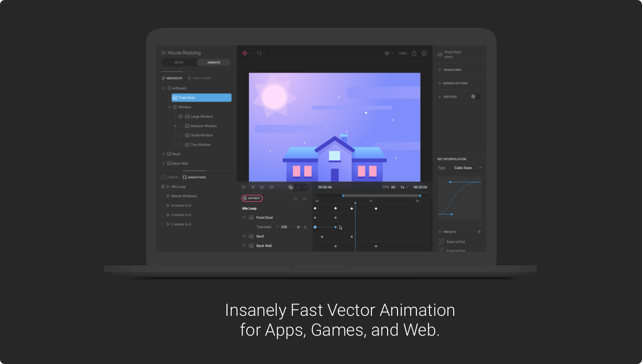Image resolution: width=642 pixels, height=364 pixels.
Task: Click the skip to start button
Action: (253, 187)
